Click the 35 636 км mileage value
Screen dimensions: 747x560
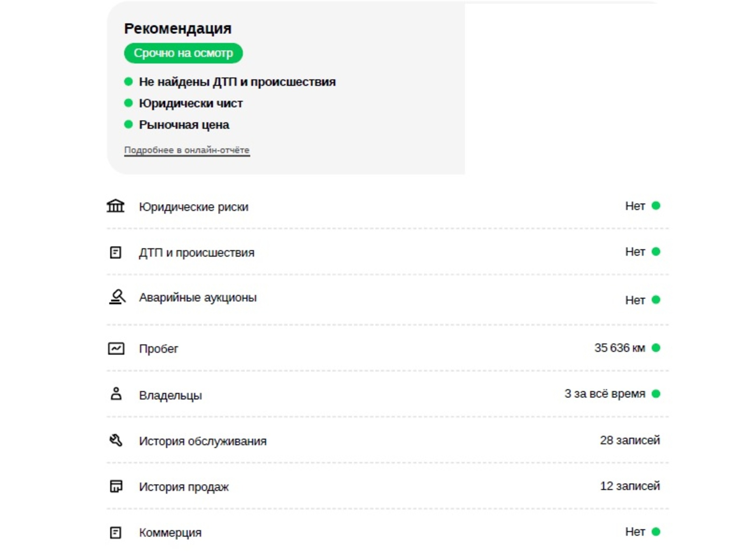point(619,348)
